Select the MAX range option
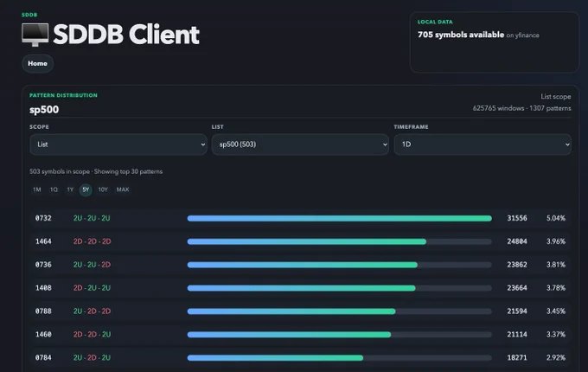The height and width of the screenshot is (372, 588). [123, 189]
